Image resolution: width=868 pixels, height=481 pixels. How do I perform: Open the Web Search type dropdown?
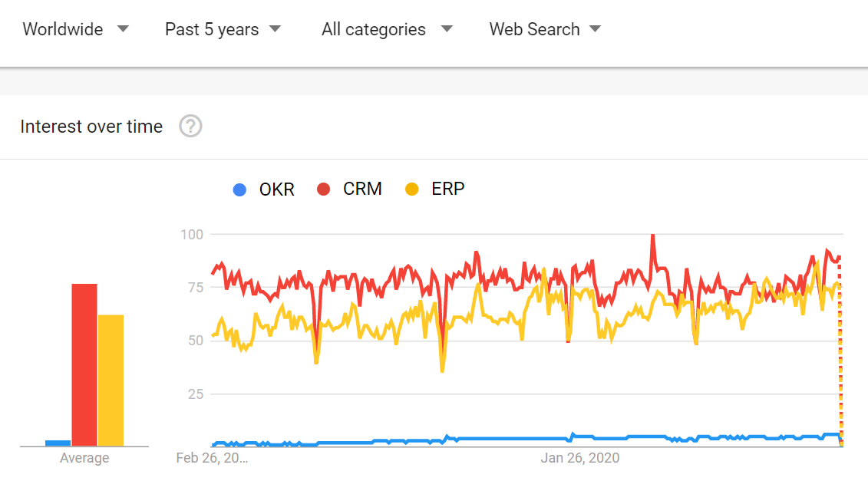click(545, 29)
